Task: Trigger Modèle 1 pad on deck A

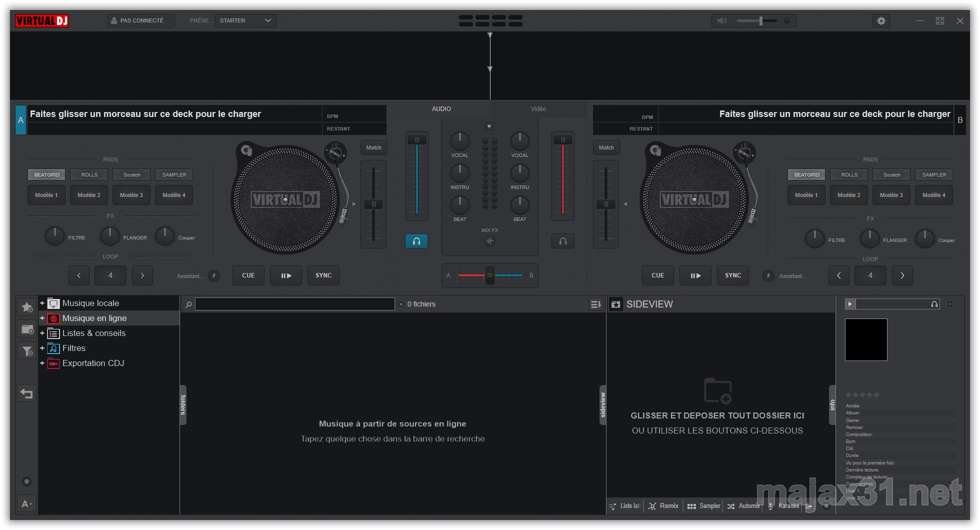Action: coord(46,195)
